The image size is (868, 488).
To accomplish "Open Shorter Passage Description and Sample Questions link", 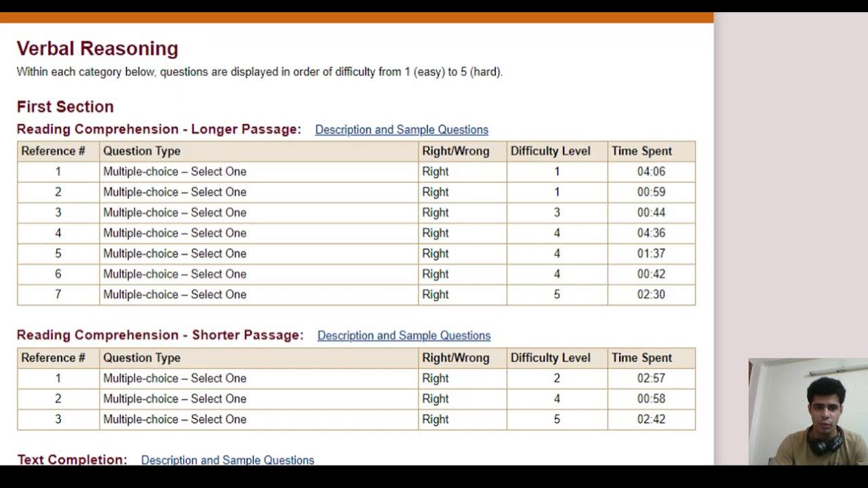I will 403,335.
